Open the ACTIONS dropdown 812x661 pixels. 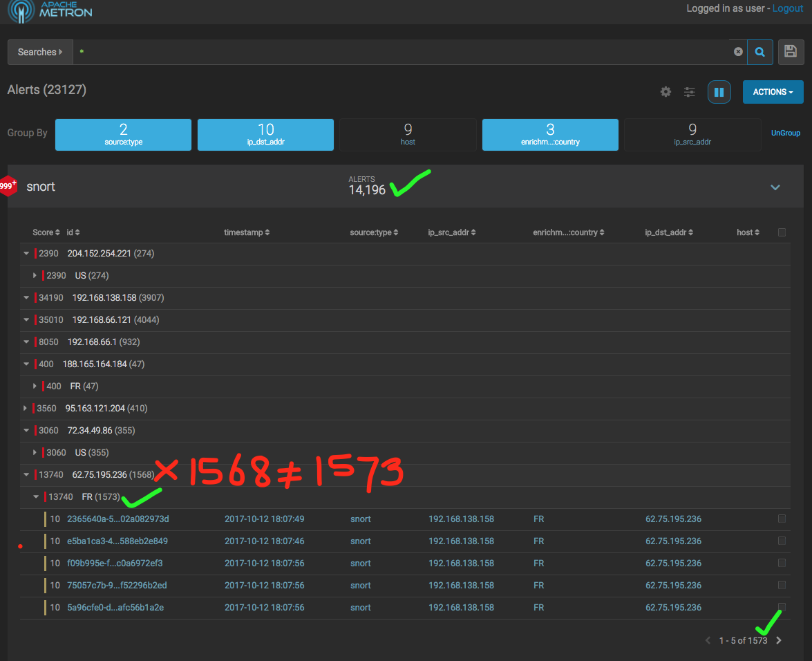point(773,92)
